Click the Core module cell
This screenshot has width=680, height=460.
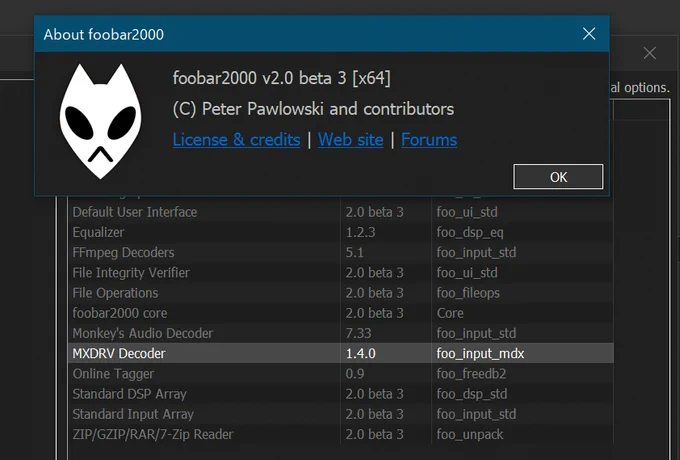[x=450, y=313]
